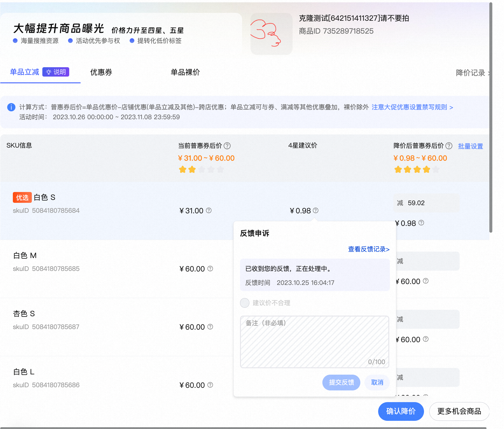Switch to the 单品立减 tab
This screenshot has width=504, height=429.
click(25, 72)
